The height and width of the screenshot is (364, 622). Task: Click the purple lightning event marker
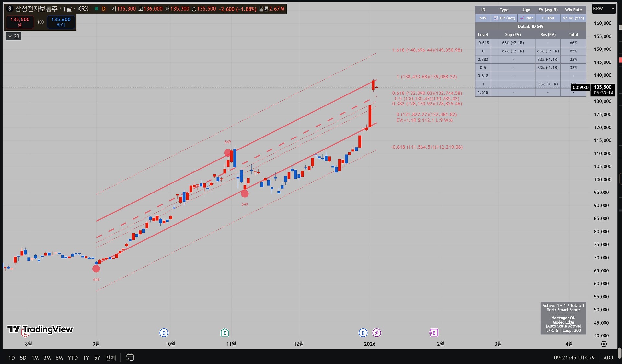[376, 333]
